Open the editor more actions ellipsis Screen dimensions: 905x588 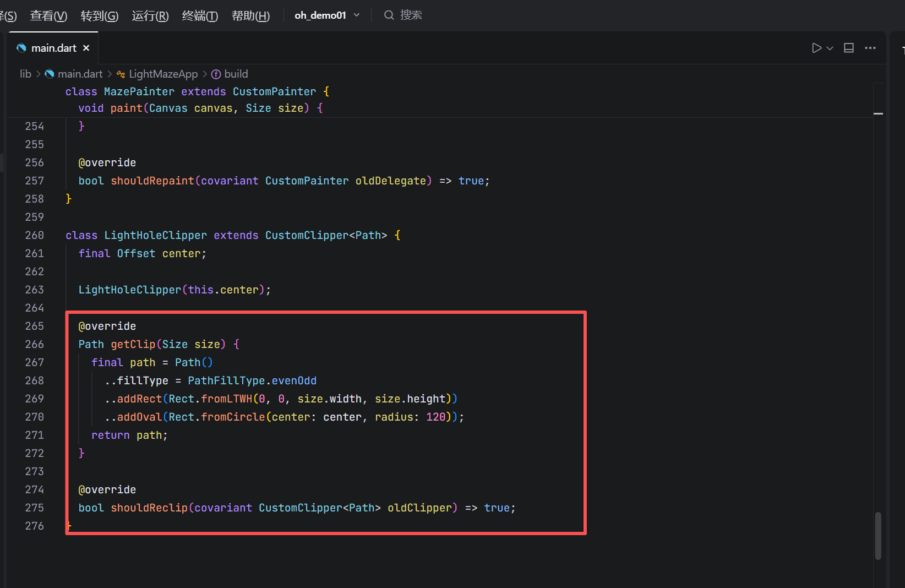870,48
